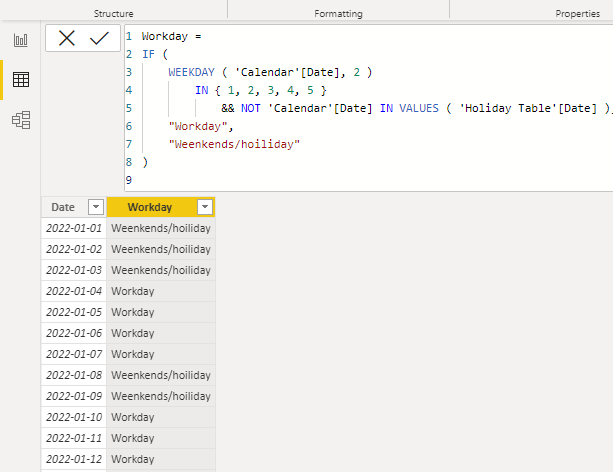The height and width of the screenshot is (472, 613).
Task: Click Weenkends/hoiliday value in 2022-01-01 row
Action: tap(161, 228)
